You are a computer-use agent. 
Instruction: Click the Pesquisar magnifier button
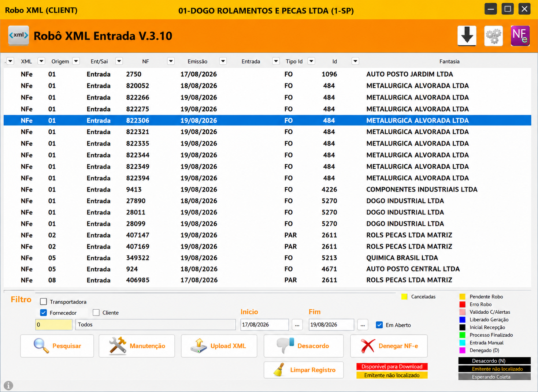click(x=57, y=346)
